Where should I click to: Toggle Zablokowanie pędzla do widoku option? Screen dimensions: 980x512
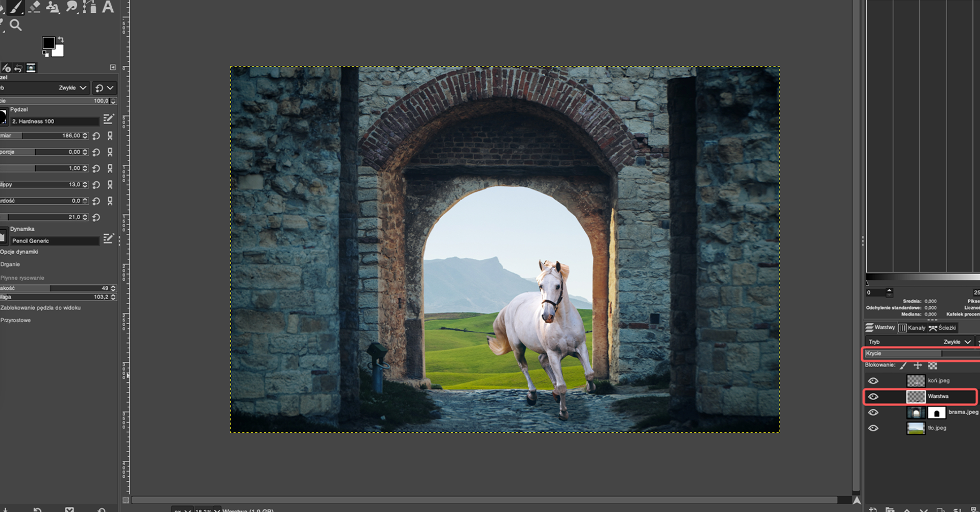(x=40, y=308)
